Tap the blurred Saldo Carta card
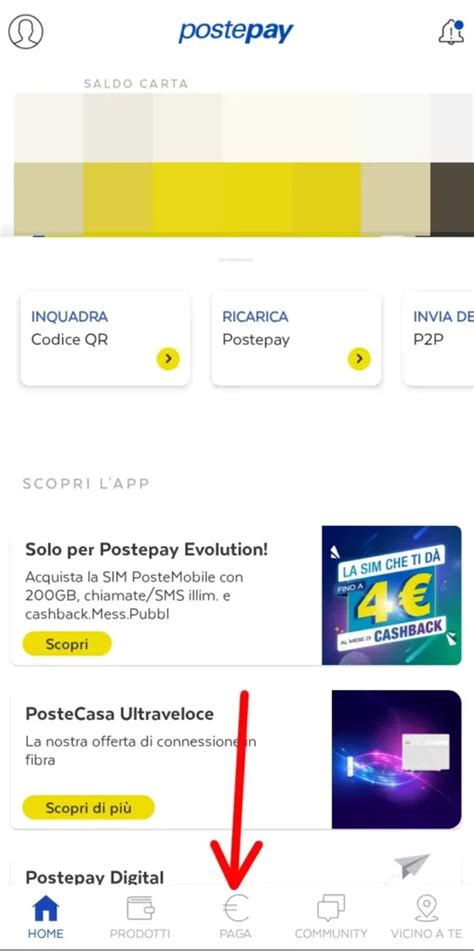The width and height of the screenshot is (474, 951). 237,164
